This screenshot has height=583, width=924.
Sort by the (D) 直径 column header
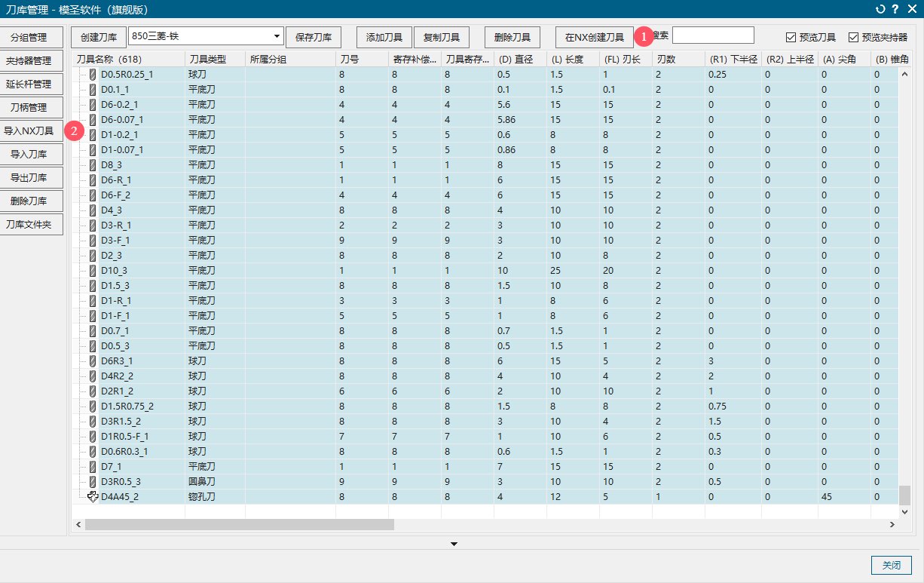(520, 59)
